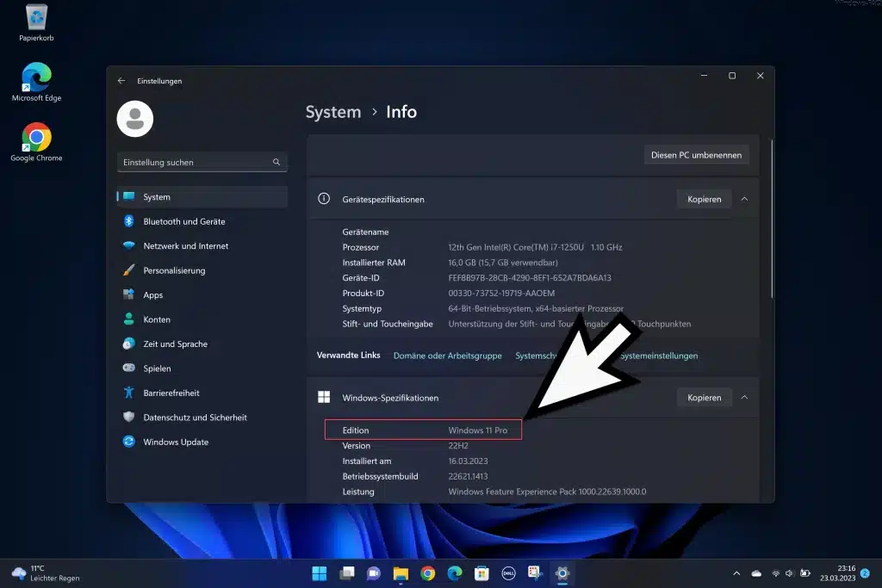Open Apps settings category

pos(202,294)
